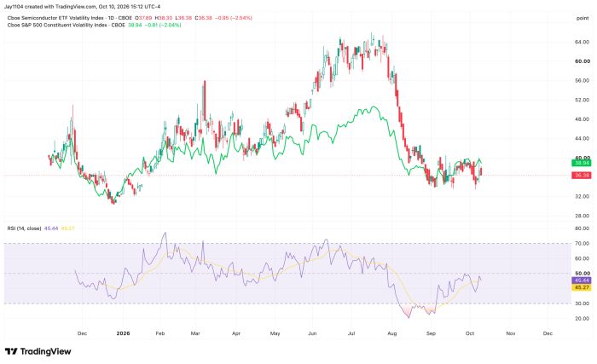Click the Jun label on the time axis
The width and height of the screenshot is (597, 364).
[312, 333]
